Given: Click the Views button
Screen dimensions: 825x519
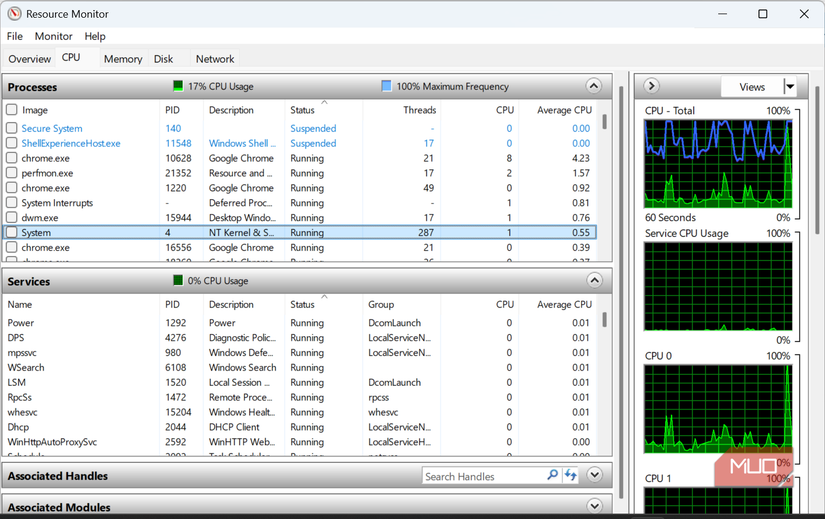Looking at the screenshot, I should click(x=752, y=87).
